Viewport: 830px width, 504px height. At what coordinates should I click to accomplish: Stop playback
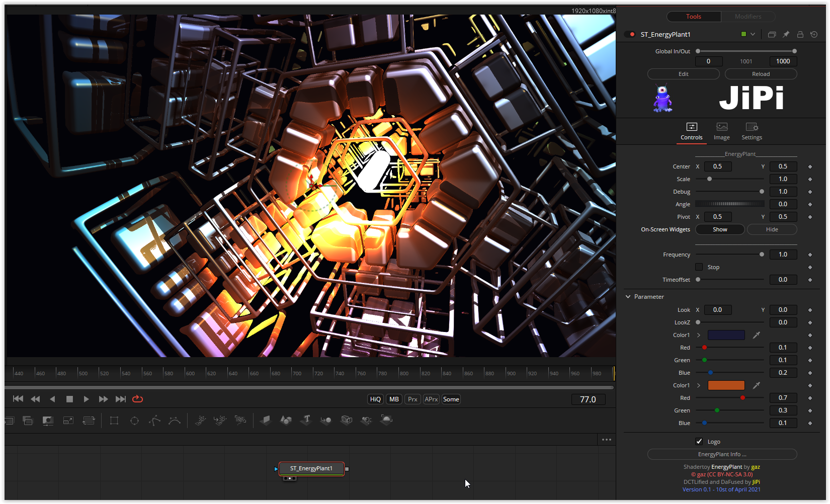click(x=69, y=399)
